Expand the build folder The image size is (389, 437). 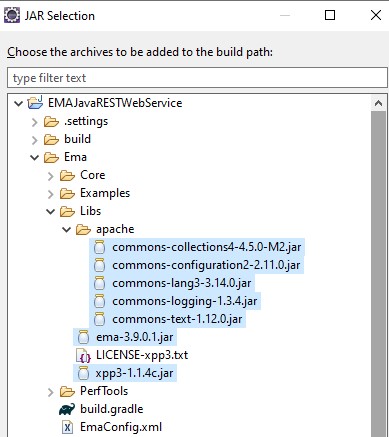click(35, 140)
